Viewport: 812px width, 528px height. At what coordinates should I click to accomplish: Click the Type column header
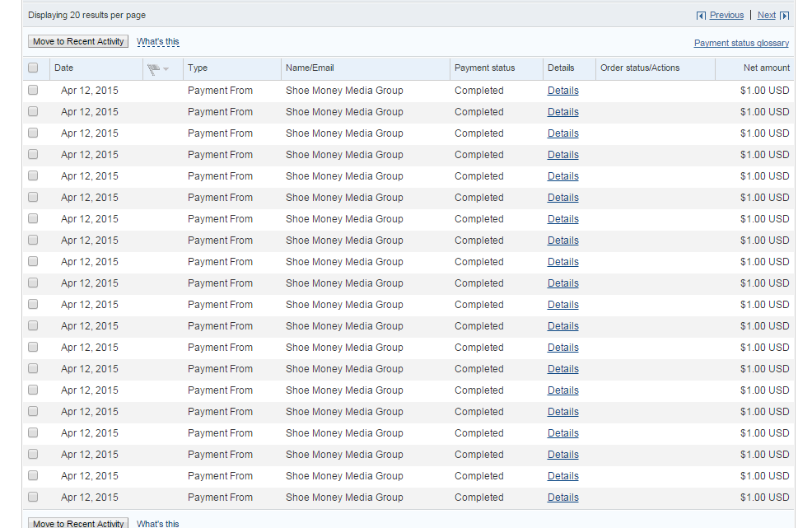[198, 68]
